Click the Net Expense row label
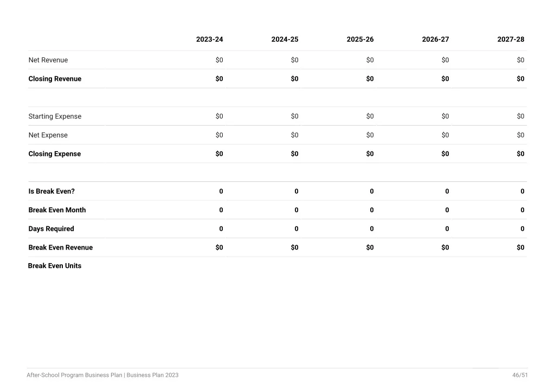Viewport: 555px width, 392px height. [x=48, y=135]
